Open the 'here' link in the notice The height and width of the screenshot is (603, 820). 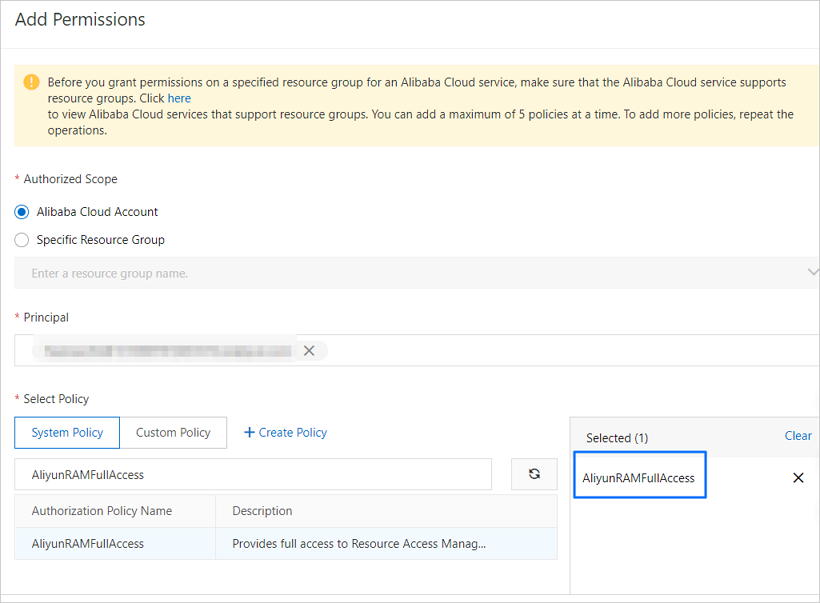(x=179, y=98)
